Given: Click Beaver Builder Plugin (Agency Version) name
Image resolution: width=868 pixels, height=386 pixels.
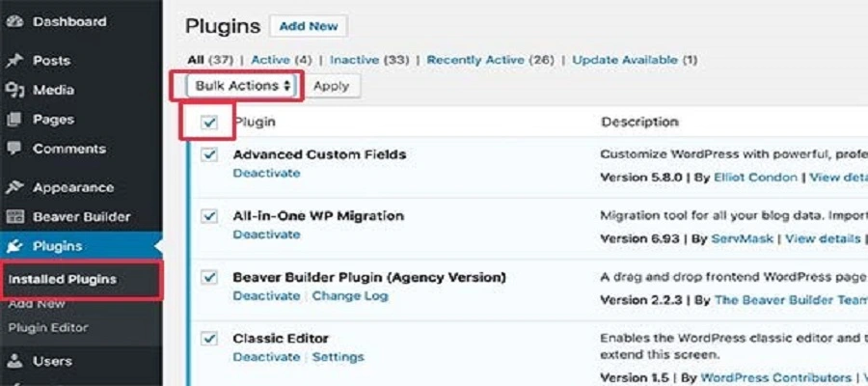Looking at the screenshot, I should 369,277.
